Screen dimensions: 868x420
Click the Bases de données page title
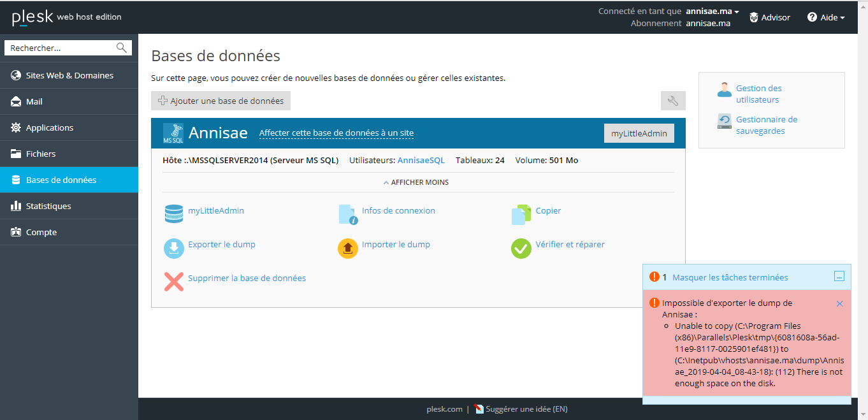[x=216, y=55]
